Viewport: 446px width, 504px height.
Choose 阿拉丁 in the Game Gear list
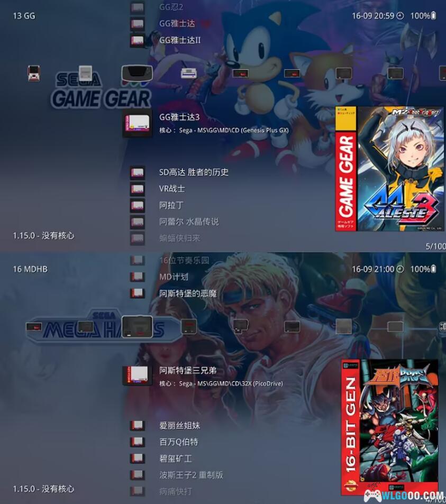point(171,205)
